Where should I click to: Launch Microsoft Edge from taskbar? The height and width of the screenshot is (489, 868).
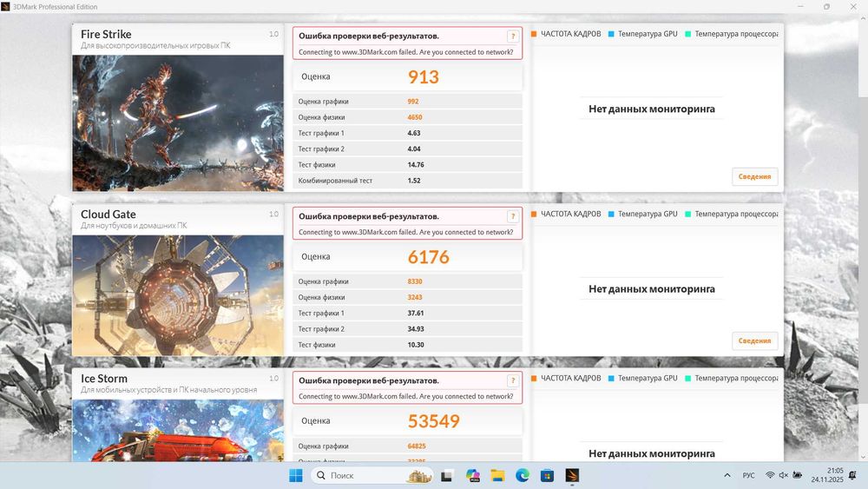click(522, 475)
